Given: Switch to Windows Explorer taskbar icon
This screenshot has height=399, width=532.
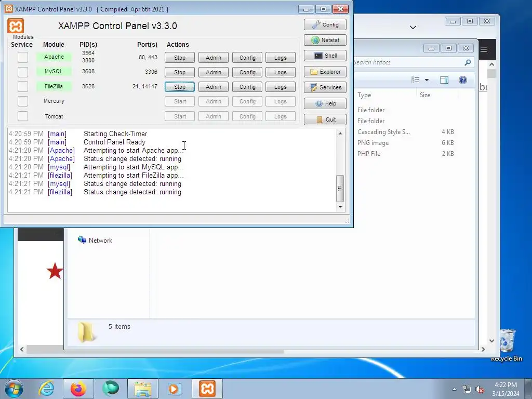Looking at the screenshot, I should pyautogui.click(x=143, y=389).
